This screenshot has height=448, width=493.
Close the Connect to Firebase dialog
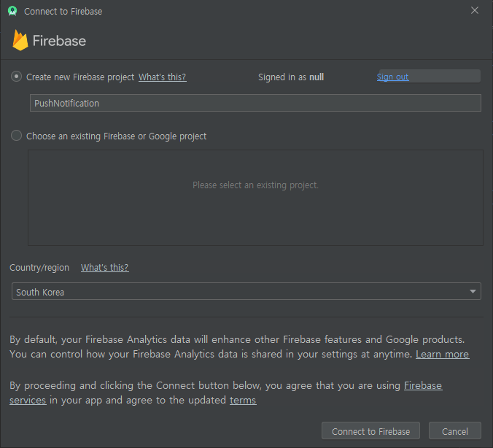click(475, 10)
